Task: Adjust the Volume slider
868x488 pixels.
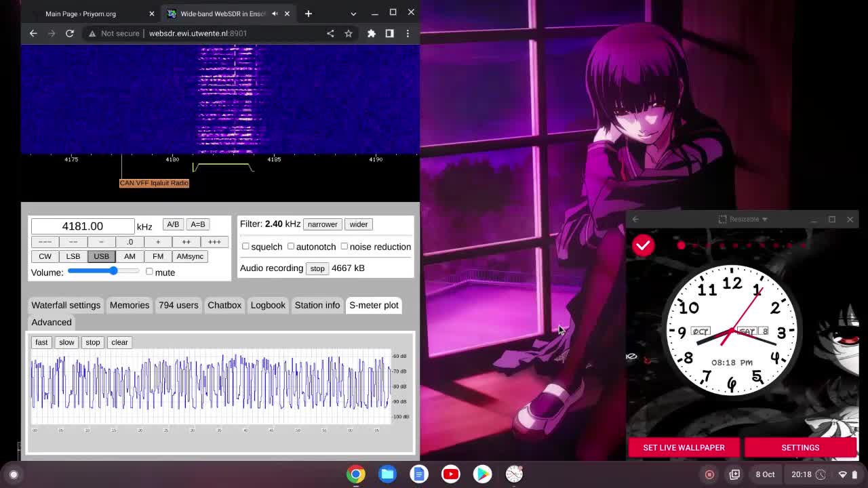Action: coord(103,271)
